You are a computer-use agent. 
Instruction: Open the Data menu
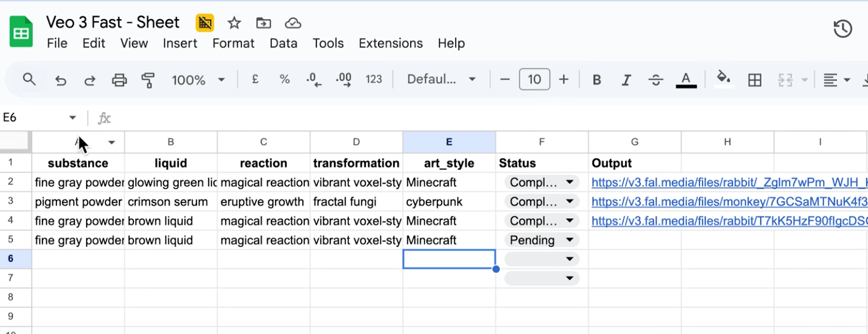coord(283,43)
